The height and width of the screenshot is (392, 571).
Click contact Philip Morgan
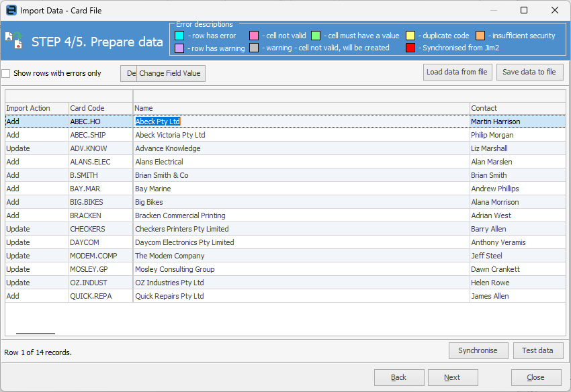click(x=518, y=135)
